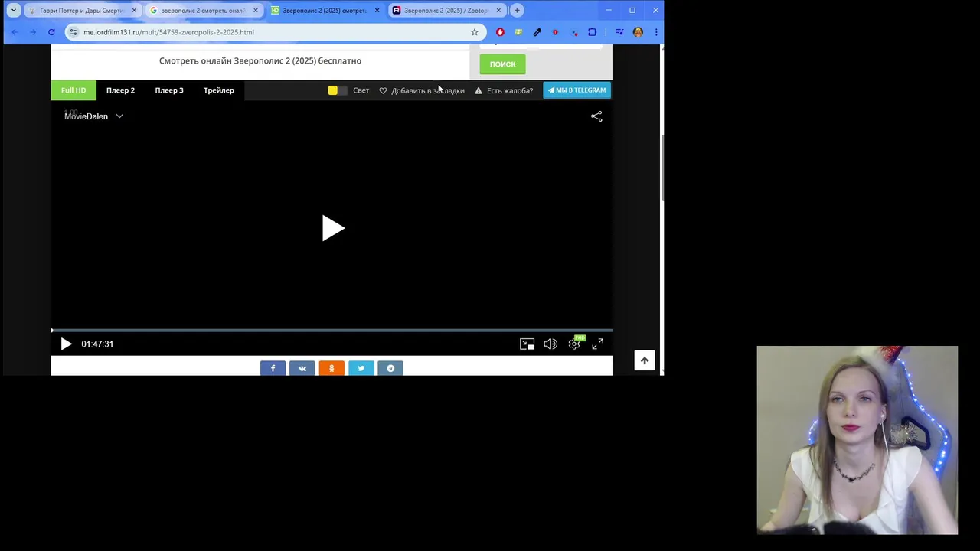
Task: Open the Chrome three-dot menu
Action: (656, 32)
